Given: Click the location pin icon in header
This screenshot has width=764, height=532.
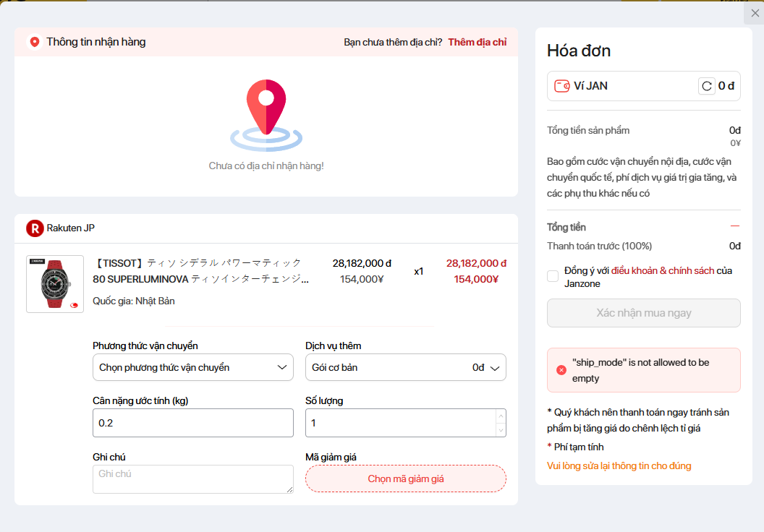Looking at the screenshot, I should [x=35, y=42].
